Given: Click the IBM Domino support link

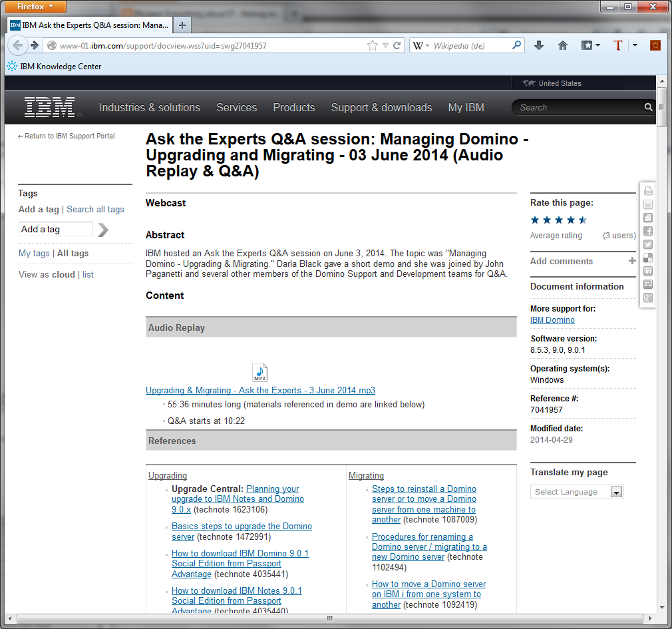Looking at the screenshot, I should click(x=552, y=320).
